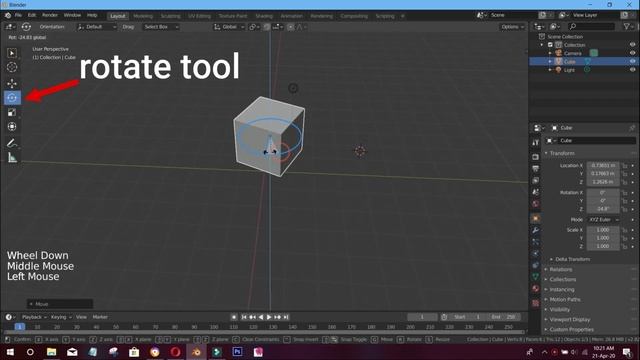Collapse the Transform panel

click(562, 153)
